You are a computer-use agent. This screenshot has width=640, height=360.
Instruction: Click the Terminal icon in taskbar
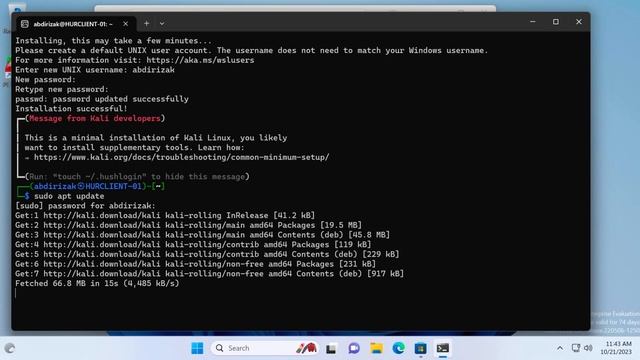443,348
